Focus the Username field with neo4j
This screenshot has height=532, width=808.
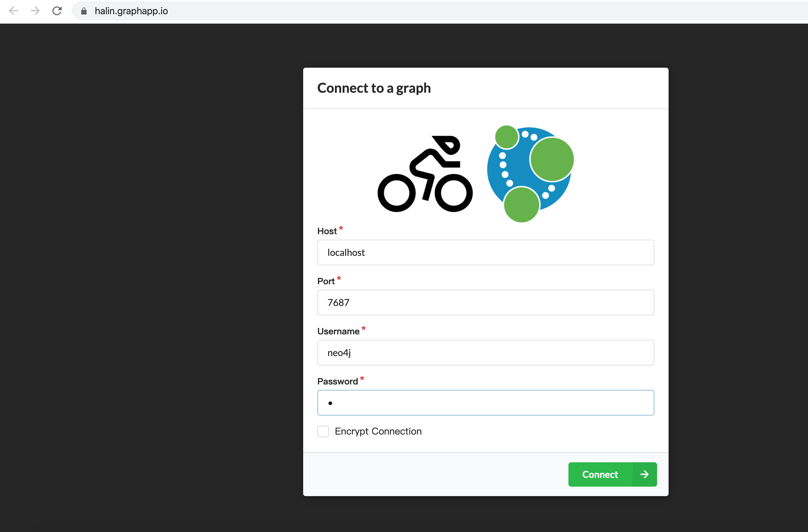click(x=486, y=353)
